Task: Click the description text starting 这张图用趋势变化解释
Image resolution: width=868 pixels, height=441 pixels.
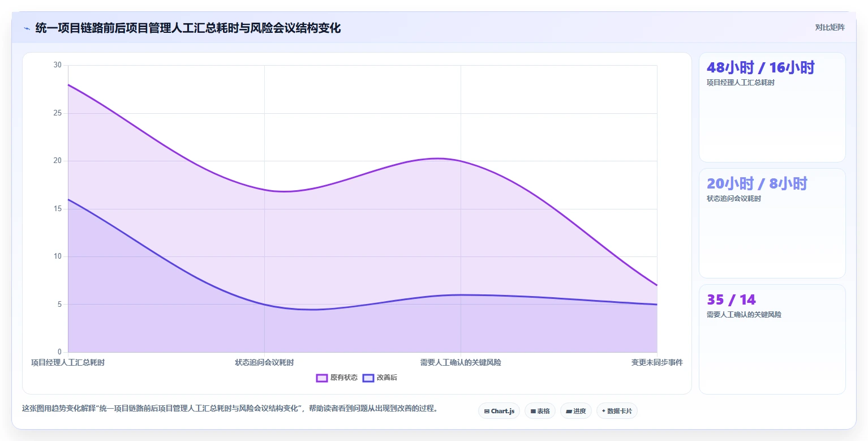Action: (x=230, y=408)
